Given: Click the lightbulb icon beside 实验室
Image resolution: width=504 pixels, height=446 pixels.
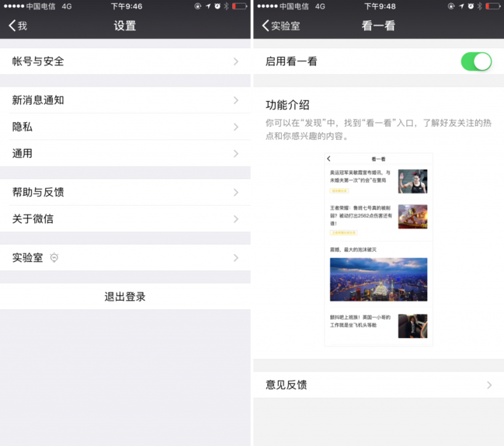Looking at the screenshot, I should pyautogui.click(x=54, y=257).
